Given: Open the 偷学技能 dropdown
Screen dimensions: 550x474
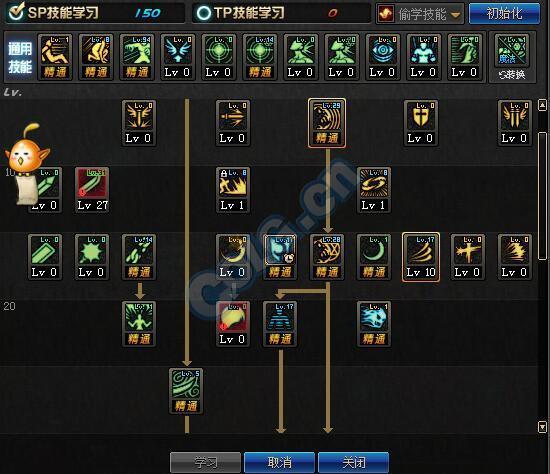Looking at the screenshot, I should [420, 14].
